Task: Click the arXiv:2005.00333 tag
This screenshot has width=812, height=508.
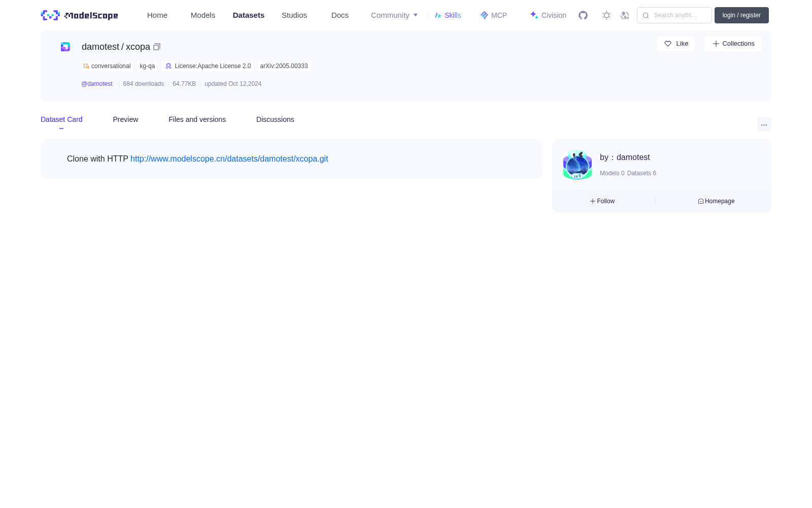Action: [x=284, y=66]
